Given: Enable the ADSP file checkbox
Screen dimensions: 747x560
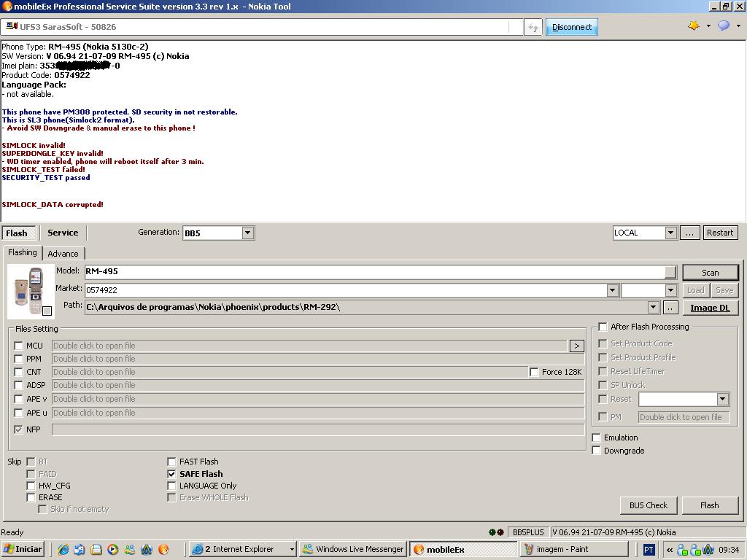Looking at the screenshot, I should [x=18, y=385].
